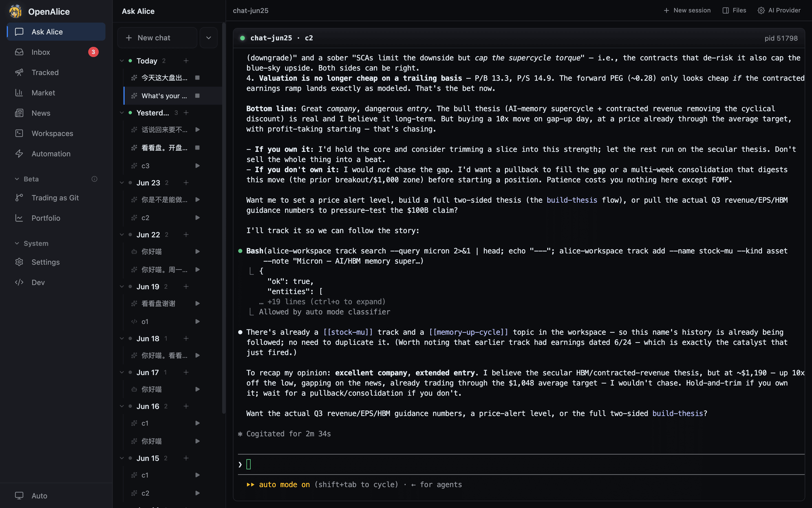The width and height of the screenshot is (812, 508).
Task: Focus the terminal prompt input
Action: [521, 465]
